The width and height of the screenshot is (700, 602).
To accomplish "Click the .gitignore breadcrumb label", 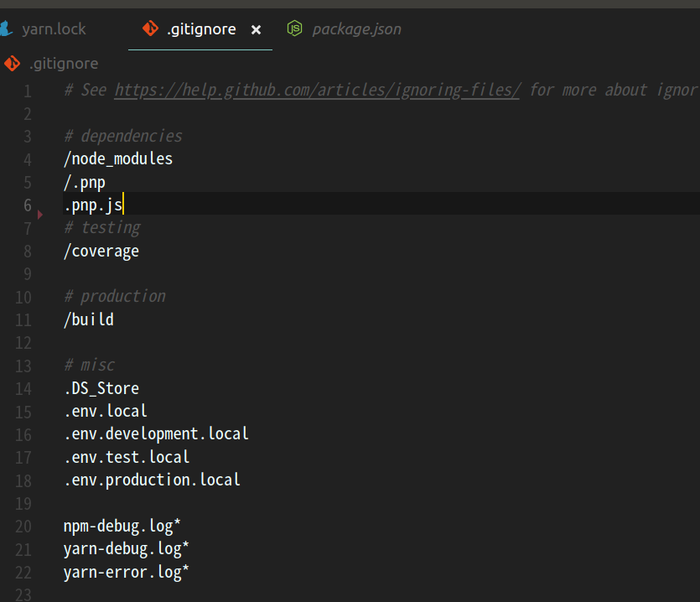I will [65, 63].
